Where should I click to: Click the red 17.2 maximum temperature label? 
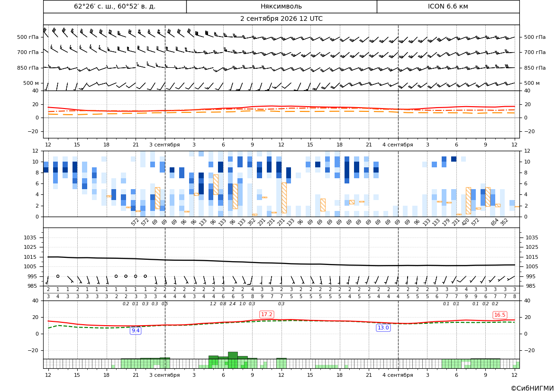click(266, 314)
